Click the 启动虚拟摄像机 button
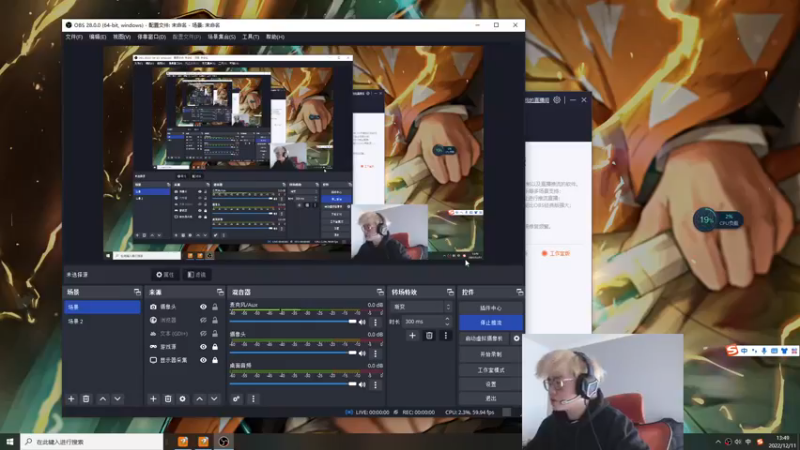 click(484, 338)
